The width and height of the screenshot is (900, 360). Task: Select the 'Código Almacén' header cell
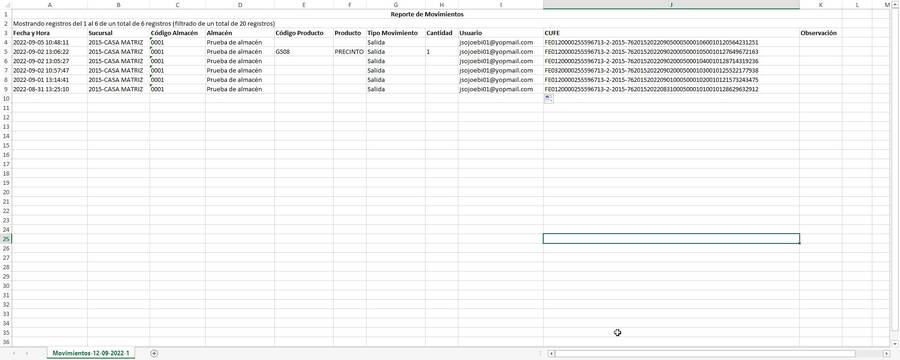pyautogui.click(x=177, y=33)
